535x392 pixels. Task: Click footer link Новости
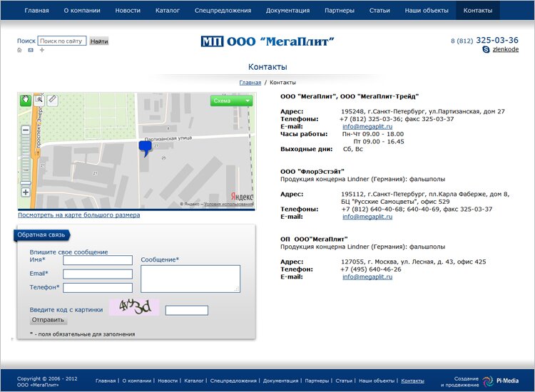(x=168, y=381)
